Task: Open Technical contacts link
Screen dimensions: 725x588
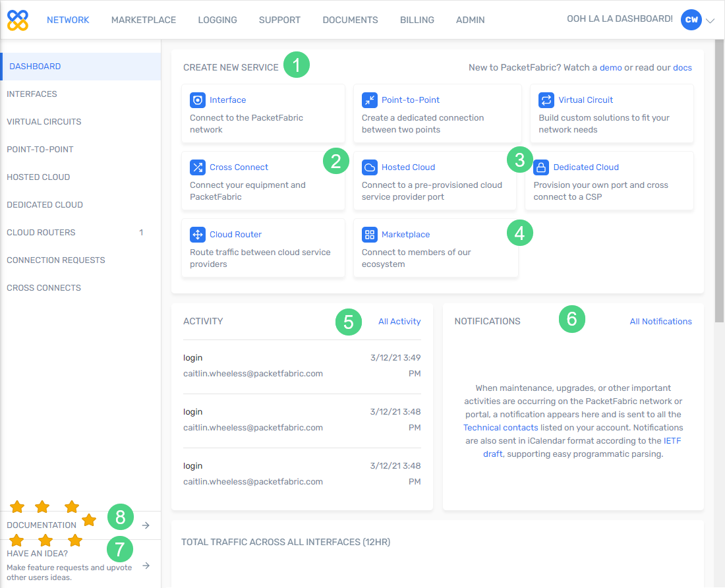Action: tap(501, 428)
